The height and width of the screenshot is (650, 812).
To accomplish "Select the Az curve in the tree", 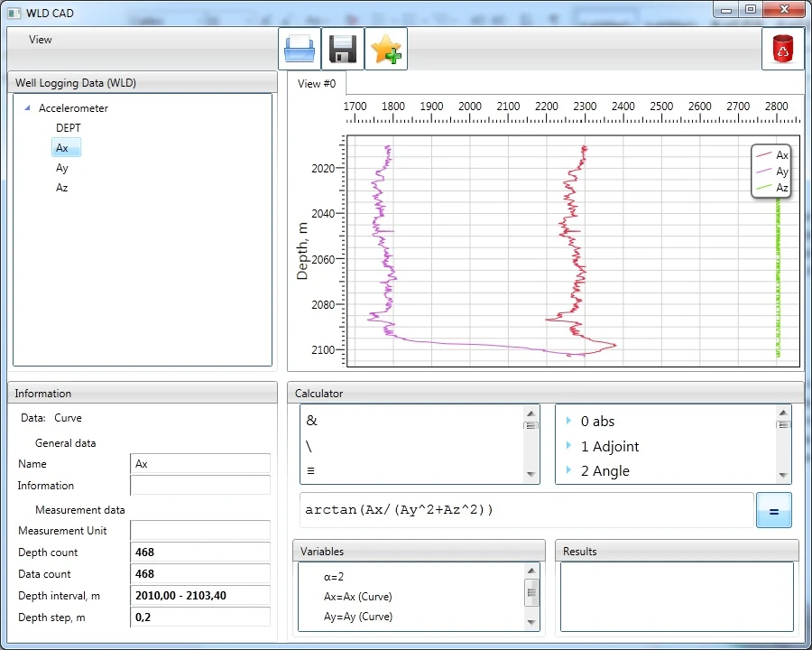I will 62,188.
